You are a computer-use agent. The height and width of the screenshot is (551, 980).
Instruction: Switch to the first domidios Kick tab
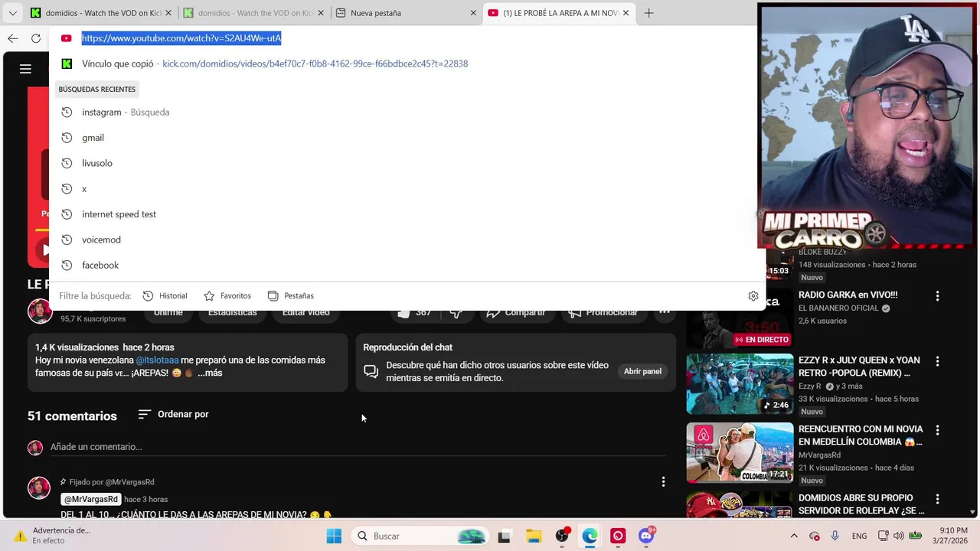pos(100,13)
